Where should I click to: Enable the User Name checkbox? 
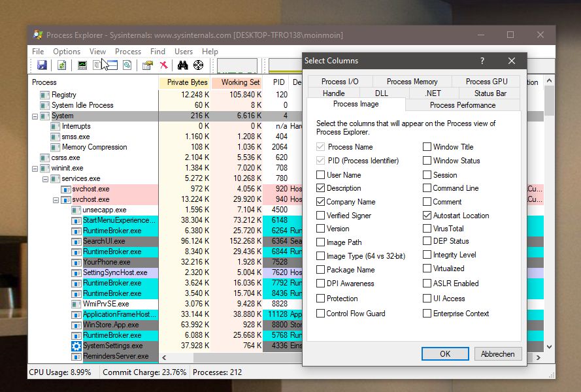tap(320, 174)
